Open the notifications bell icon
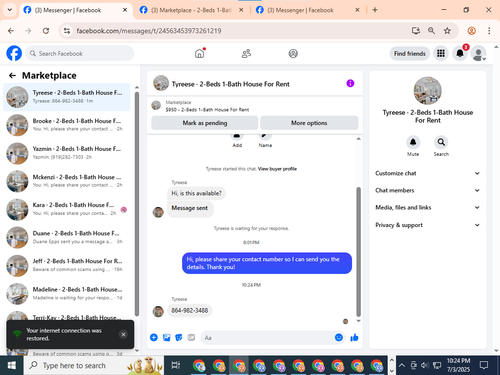The image size is (500, 375). [x=460, y=53]
